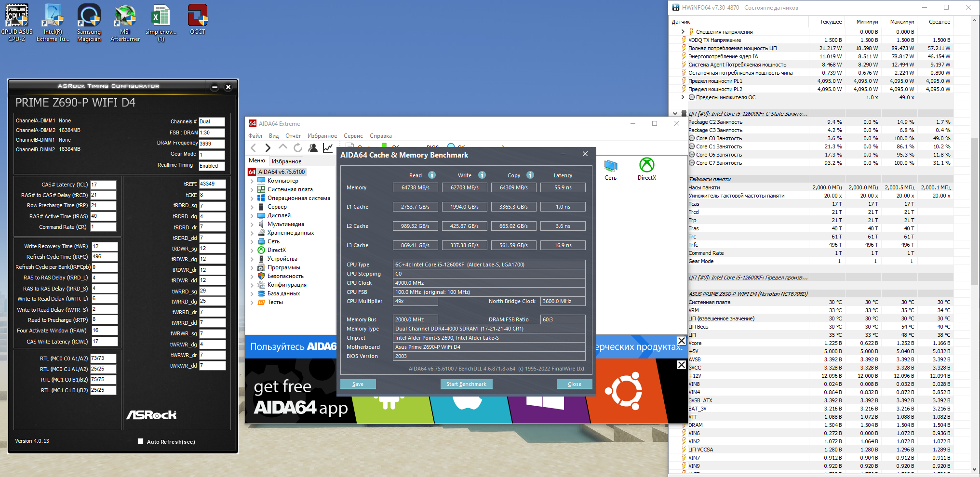This screenshot has width=980, height=477.
Task: Open the Справка menu in AIDA64
Action: [381, 136]
